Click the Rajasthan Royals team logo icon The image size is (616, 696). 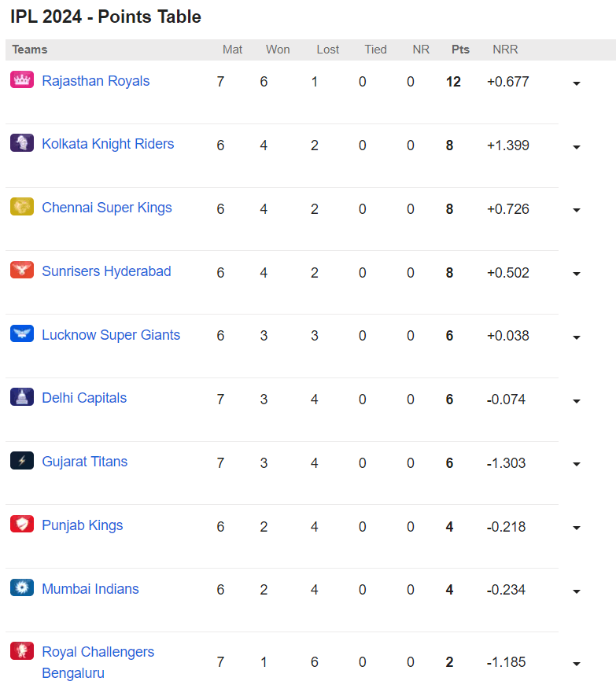coord(22,79)
